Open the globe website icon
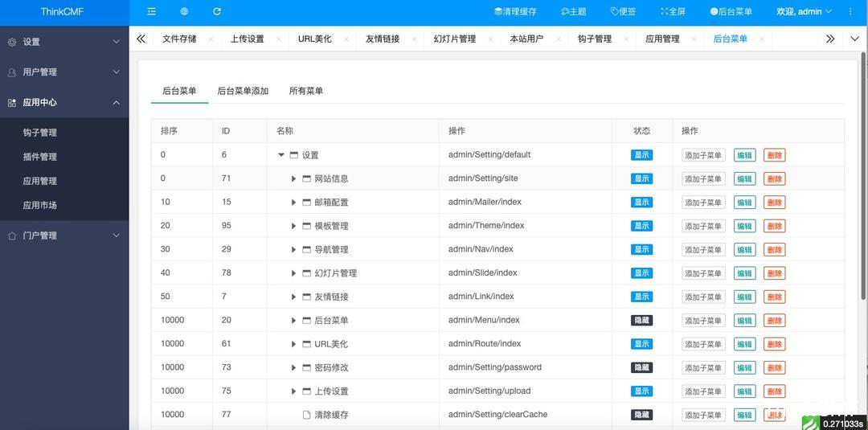Screen dimensions: 868x430 (184, 11)
